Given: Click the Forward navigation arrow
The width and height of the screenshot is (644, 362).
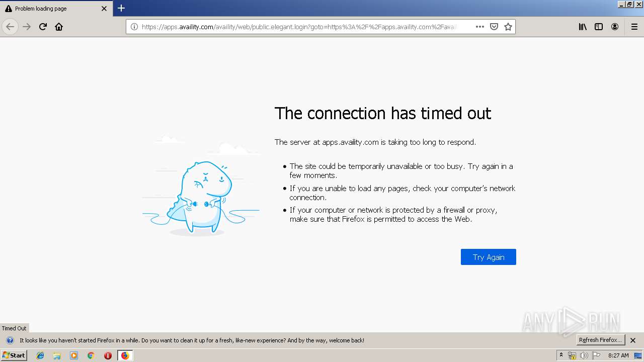Looking at the screenshot, I should tap(27, 27).
